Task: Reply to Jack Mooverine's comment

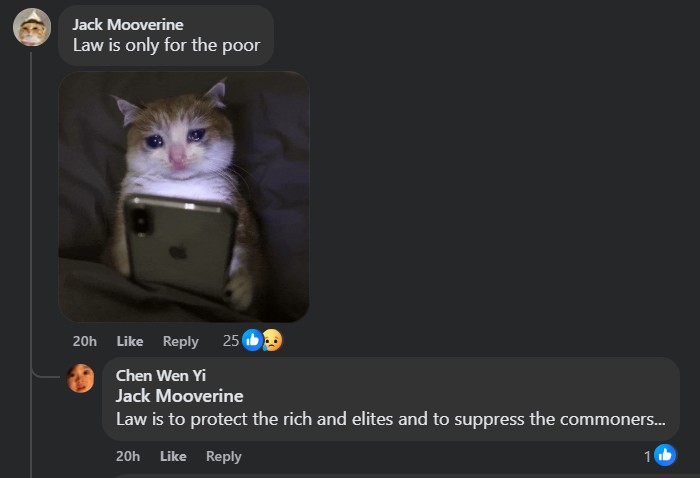Action: [180, 341]
